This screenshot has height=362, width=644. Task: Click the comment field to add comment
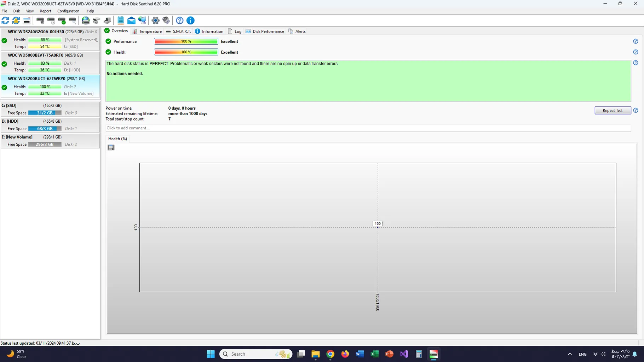coord(368,128)
